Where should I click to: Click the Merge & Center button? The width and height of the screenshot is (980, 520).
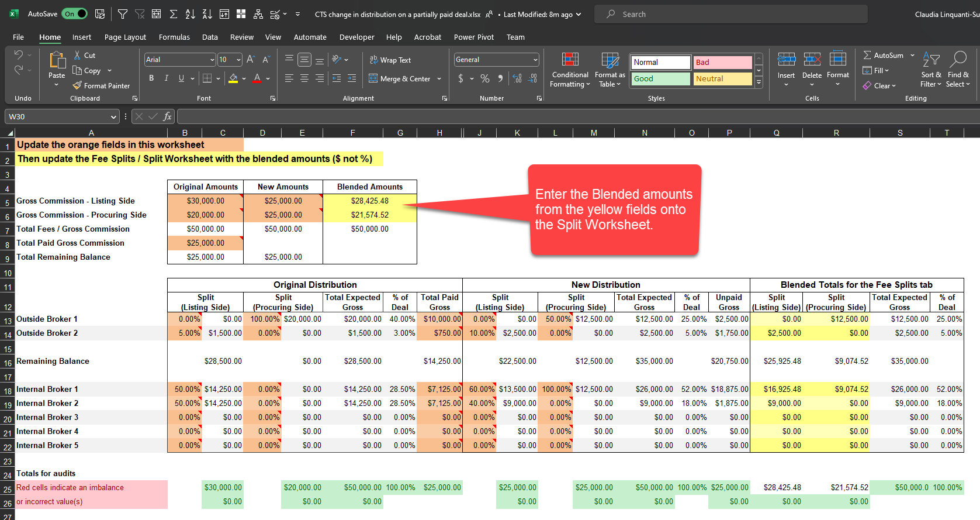[x=400, y=78]
